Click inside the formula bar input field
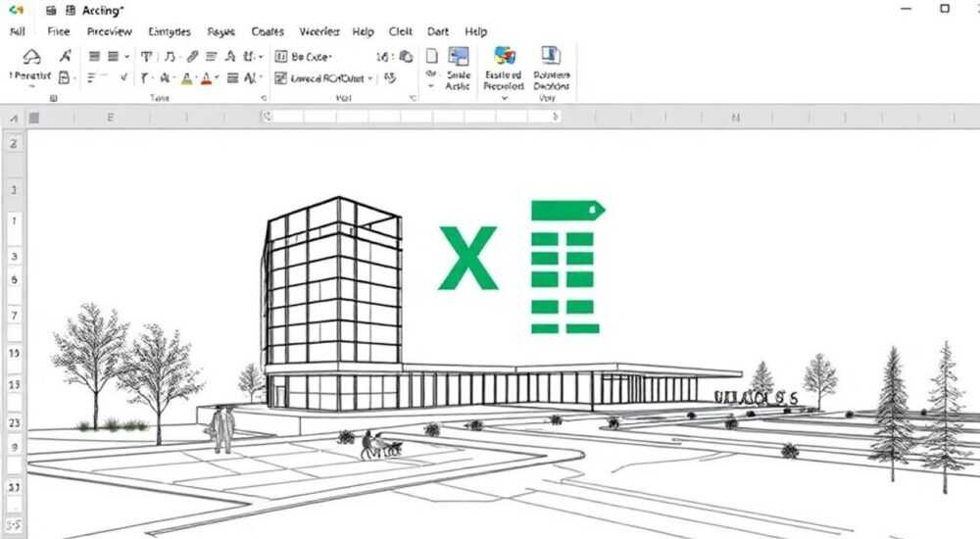This screenshot has width=980, height=539. (x=412, y=117)
